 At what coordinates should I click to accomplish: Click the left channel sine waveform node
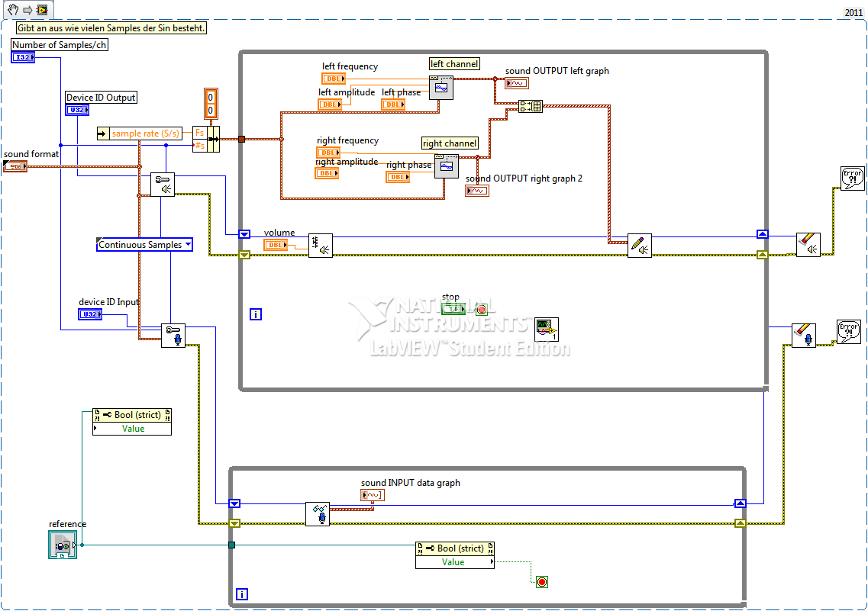click(x=441, y=88)
